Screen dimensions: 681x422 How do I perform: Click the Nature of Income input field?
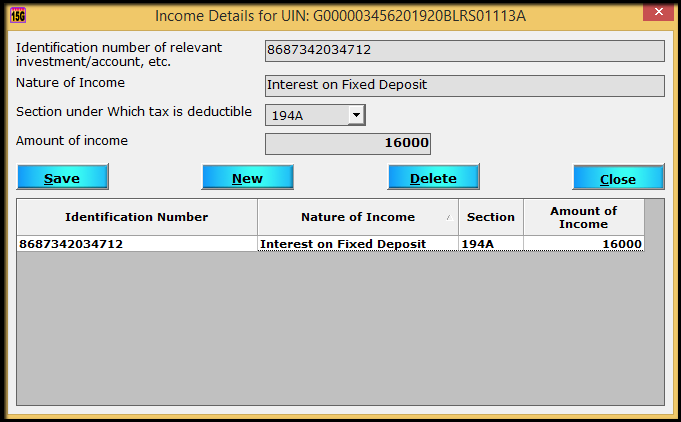point(465,86)
